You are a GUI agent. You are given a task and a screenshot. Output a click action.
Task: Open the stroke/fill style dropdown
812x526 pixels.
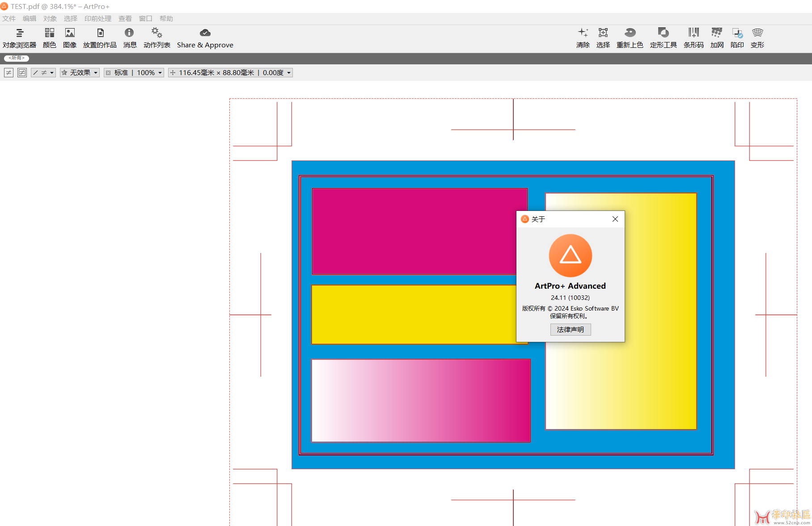[43, 73]
